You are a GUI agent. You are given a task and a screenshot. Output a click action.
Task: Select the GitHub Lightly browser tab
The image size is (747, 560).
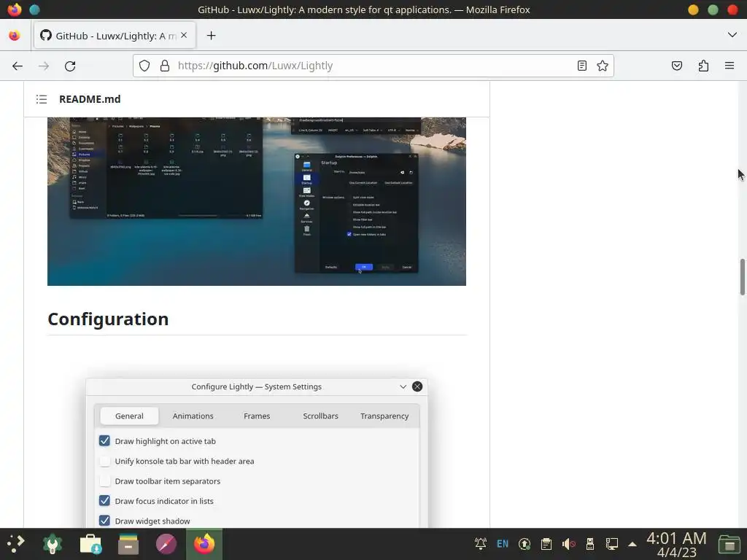pos(115,35)
